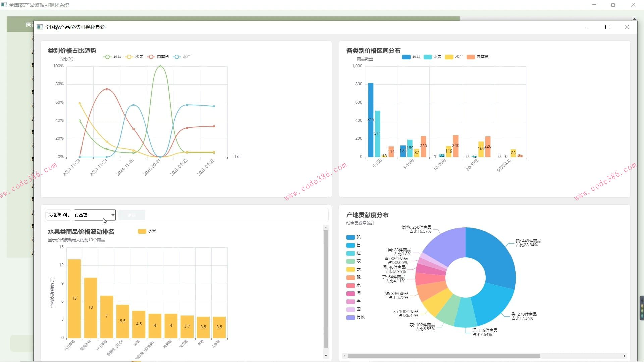
Task: Click down arrow of fluctuation chart vertical scrollbar
Action: [326, 356]
